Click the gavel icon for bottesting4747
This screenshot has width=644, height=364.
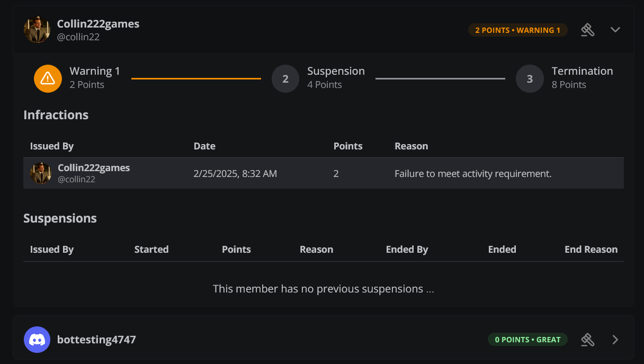click(587, 340)
